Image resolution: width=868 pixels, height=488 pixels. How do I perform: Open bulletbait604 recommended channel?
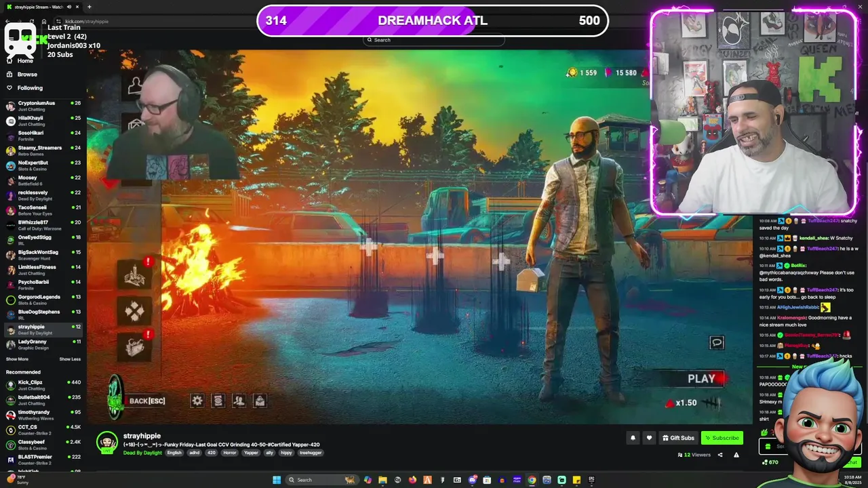click(x=43, y=400)
